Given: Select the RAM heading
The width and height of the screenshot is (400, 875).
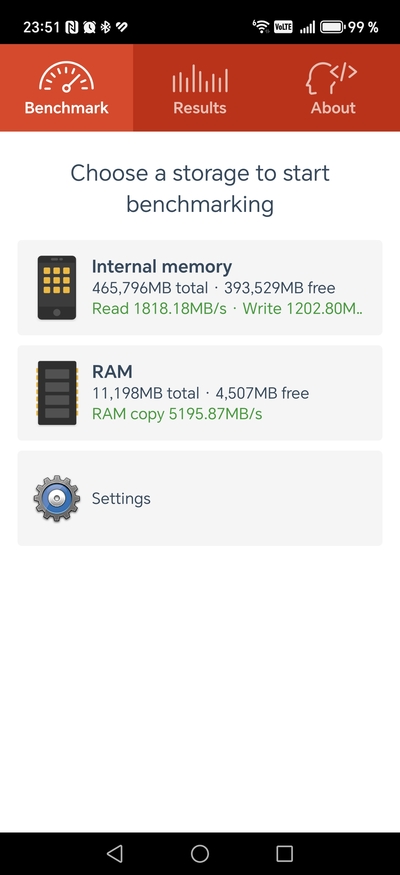Looking at the screenshot, I should (x=112, y=372).
